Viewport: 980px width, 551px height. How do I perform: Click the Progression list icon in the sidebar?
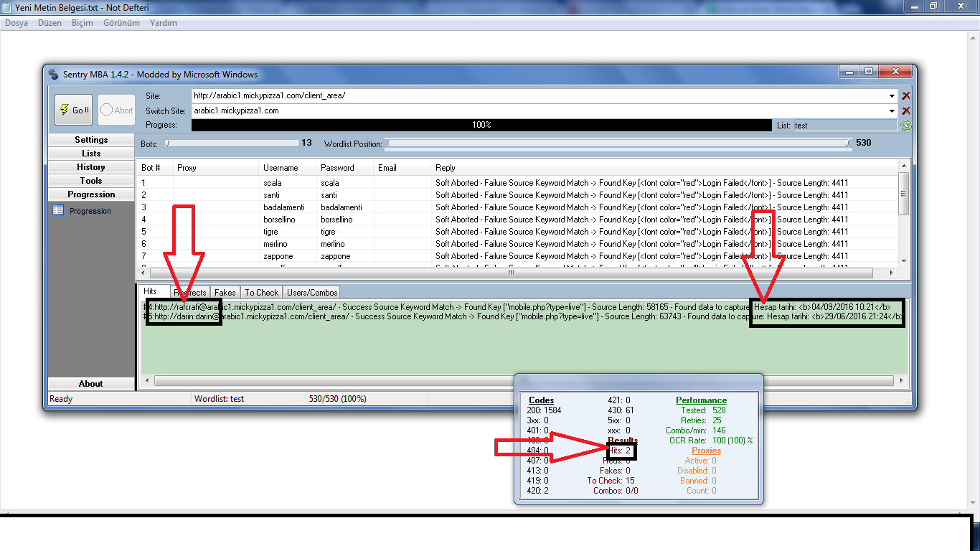(58, 211)
